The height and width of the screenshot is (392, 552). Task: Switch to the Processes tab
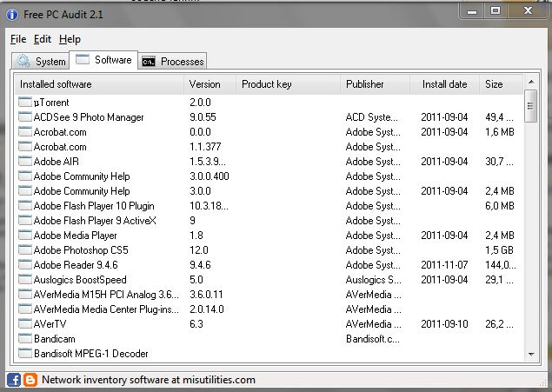coord(172,61)
